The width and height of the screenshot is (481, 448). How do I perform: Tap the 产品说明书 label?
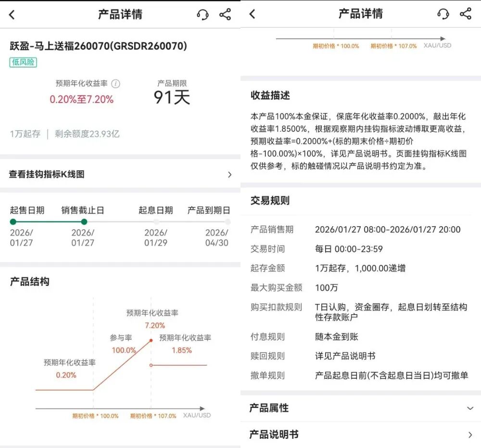tap(274, 435)
